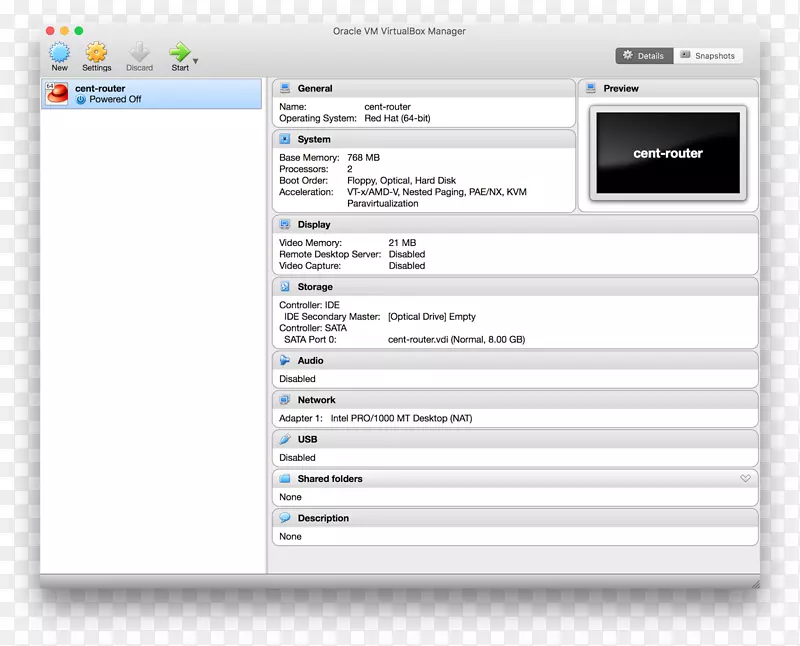Click the Preview panel header
Viewport: 800px width, 646px height.
[x=620, y=89]
